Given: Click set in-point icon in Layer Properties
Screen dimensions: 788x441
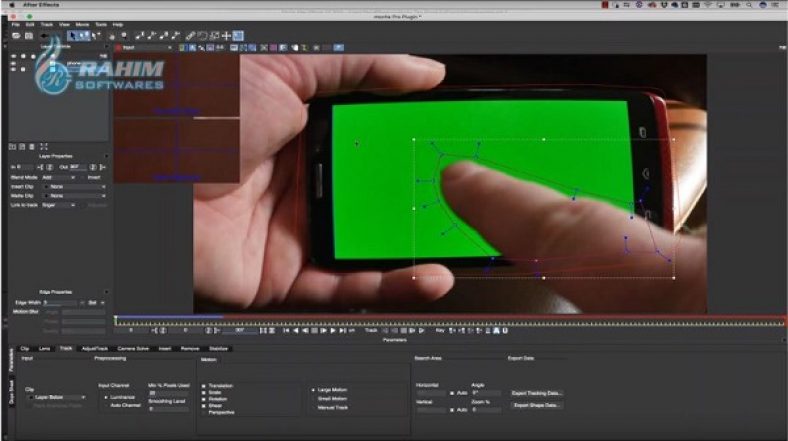Looking at the screenshot, I should [40, 167].
